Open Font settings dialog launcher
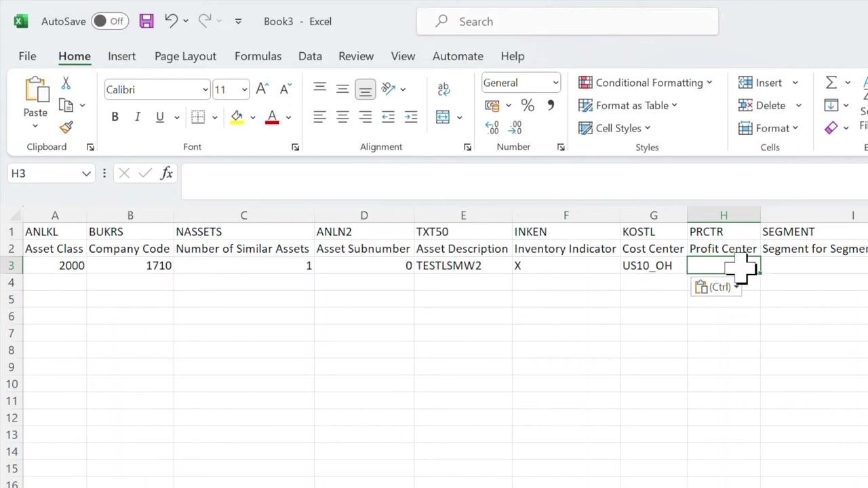 [x=295, y=147]
